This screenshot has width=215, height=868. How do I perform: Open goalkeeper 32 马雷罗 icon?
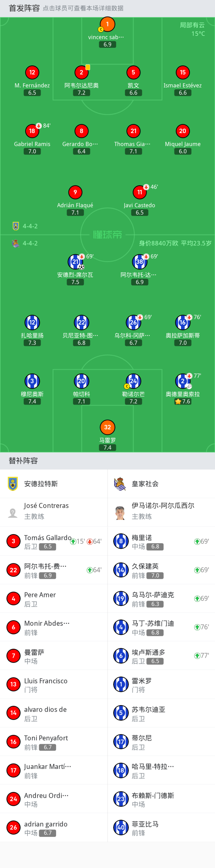click(x=107, y=427)
